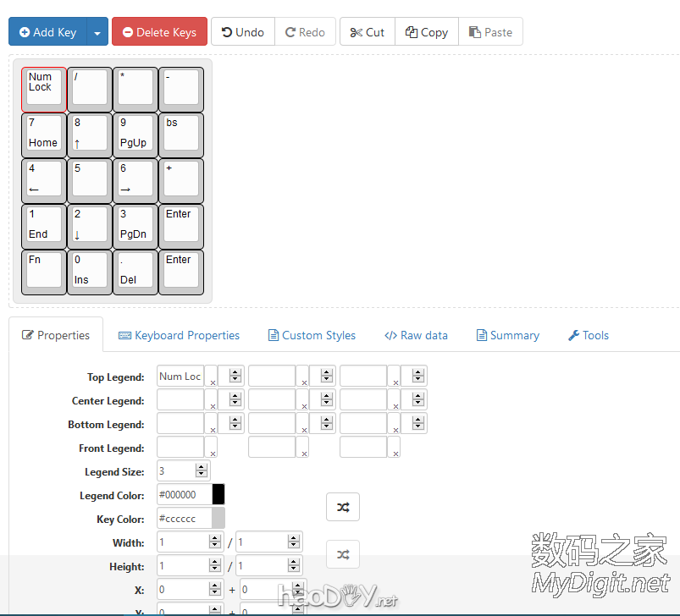The height and width of the screenshot is (616, 680).
Task: Open the gray Key Color swatch
Action: coord(218,519)
